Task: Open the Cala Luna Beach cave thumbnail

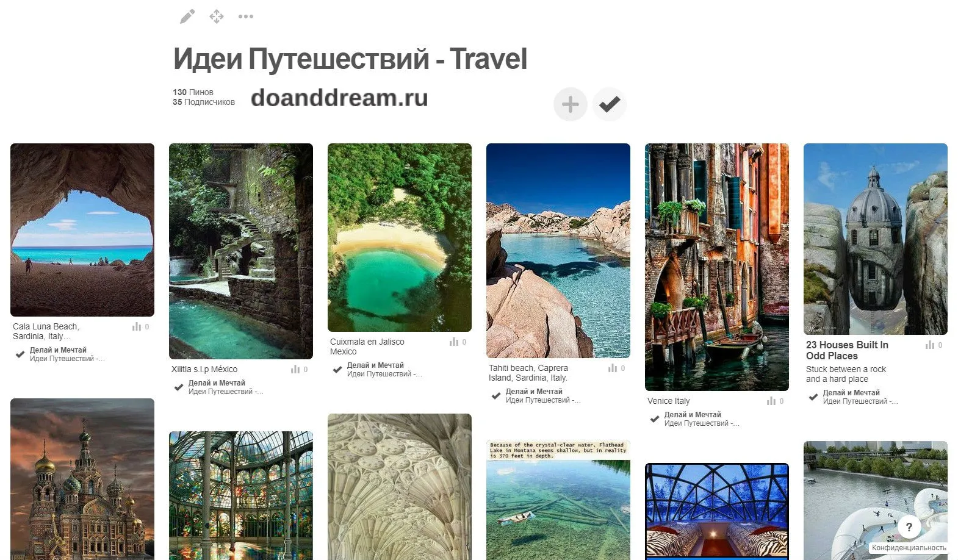Action: point(82,230)
